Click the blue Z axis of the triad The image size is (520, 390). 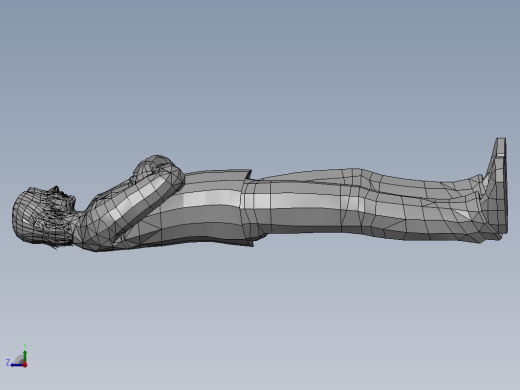click(17, 365)
